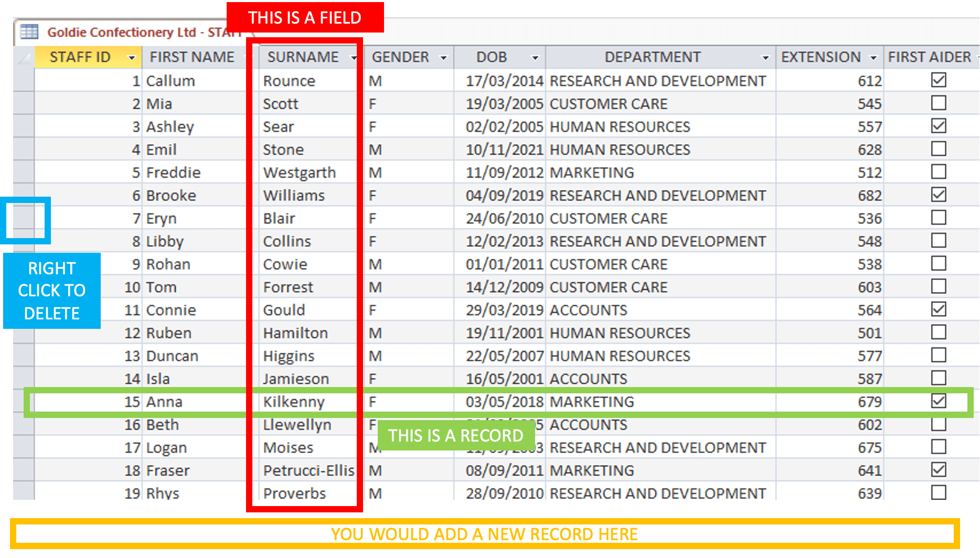Click the table datasheet icon in tab
This screenshot has height=558, width=980.
pos(29,32)
